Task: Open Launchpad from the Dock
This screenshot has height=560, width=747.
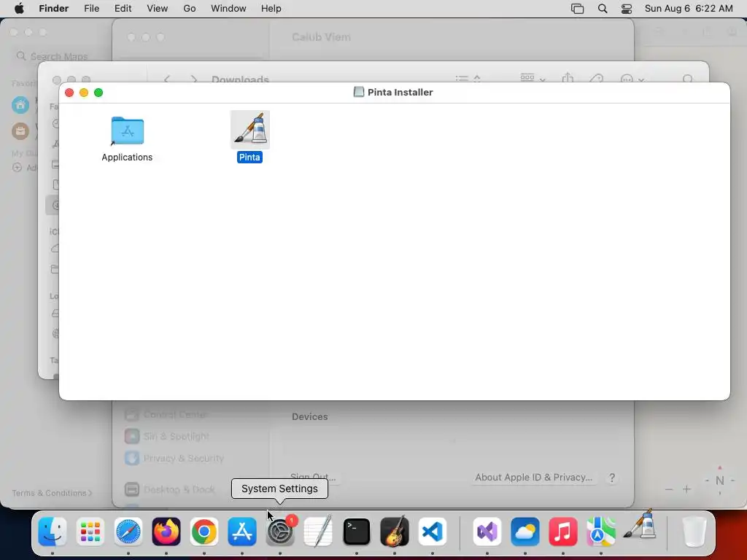Action: (x=90, y=532)
